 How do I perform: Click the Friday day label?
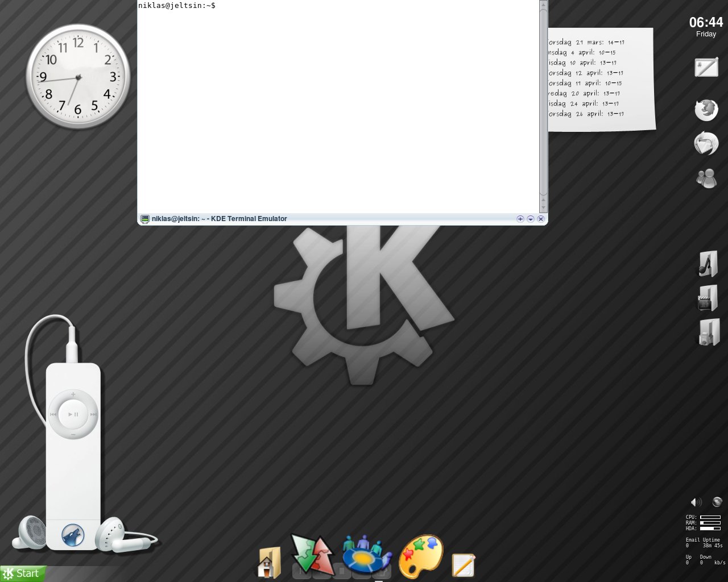tap(706, 34)
